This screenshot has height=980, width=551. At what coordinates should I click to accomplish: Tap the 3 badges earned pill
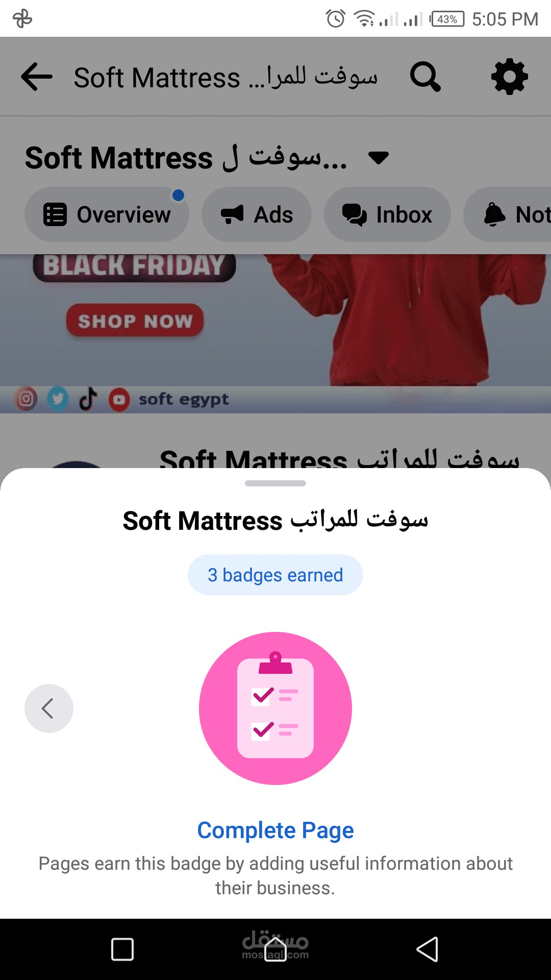point(275,575)
